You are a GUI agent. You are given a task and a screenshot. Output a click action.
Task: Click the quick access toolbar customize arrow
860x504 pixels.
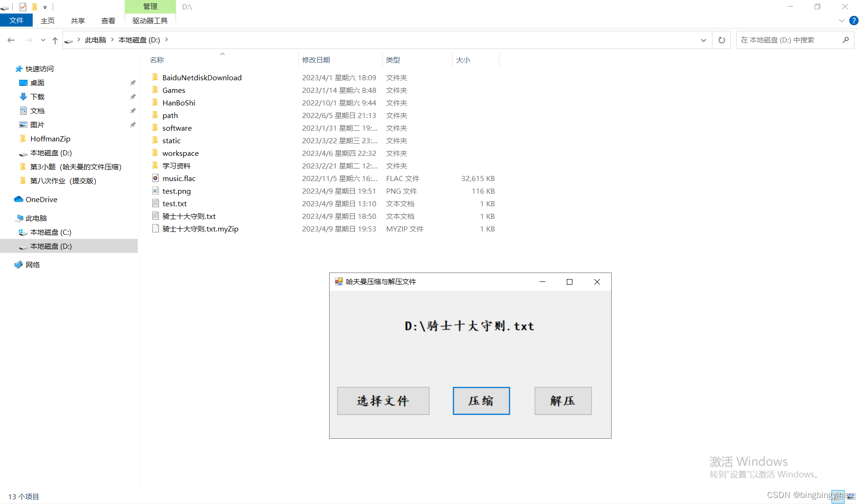point(45,7)
